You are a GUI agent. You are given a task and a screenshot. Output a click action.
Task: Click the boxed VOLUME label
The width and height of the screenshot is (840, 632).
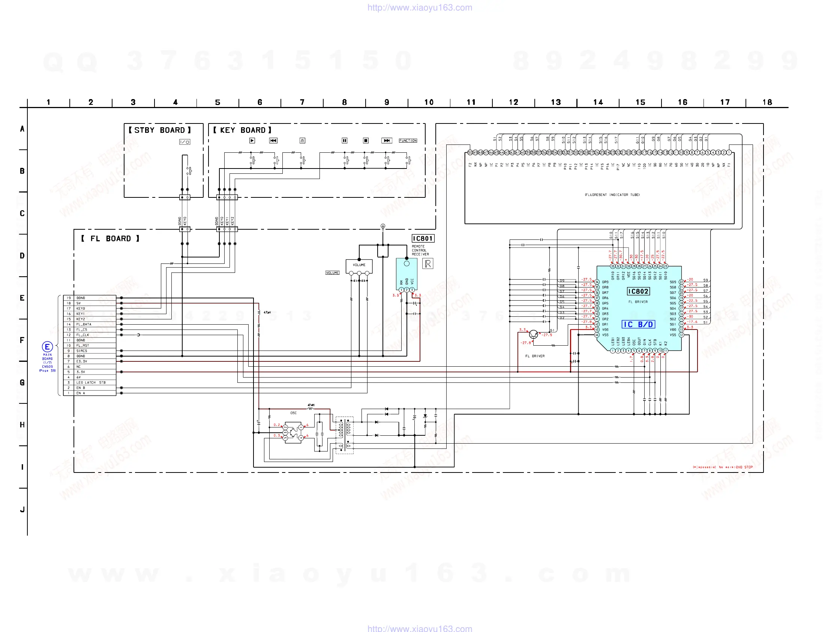pos(332,272)
